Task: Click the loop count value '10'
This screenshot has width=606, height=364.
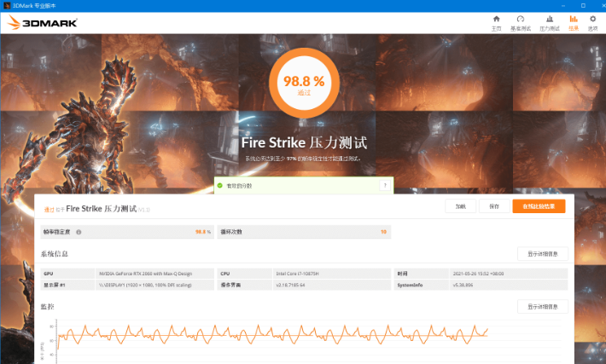Action: (x=383, y=232)
